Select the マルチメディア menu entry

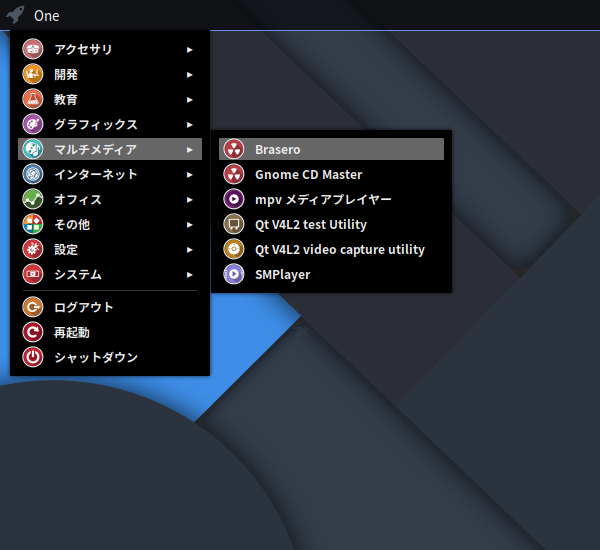point(110,149)
